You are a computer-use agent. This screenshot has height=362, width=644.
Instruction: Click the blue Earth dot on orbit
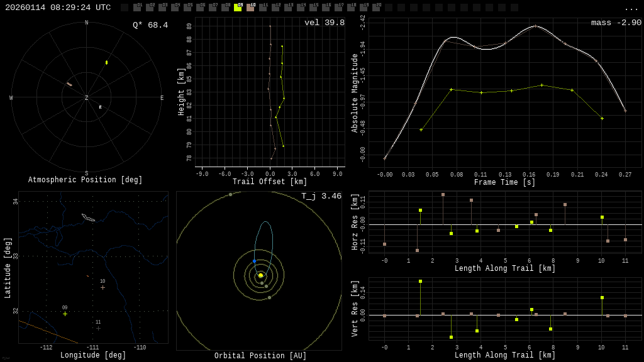tap(254, 261)
